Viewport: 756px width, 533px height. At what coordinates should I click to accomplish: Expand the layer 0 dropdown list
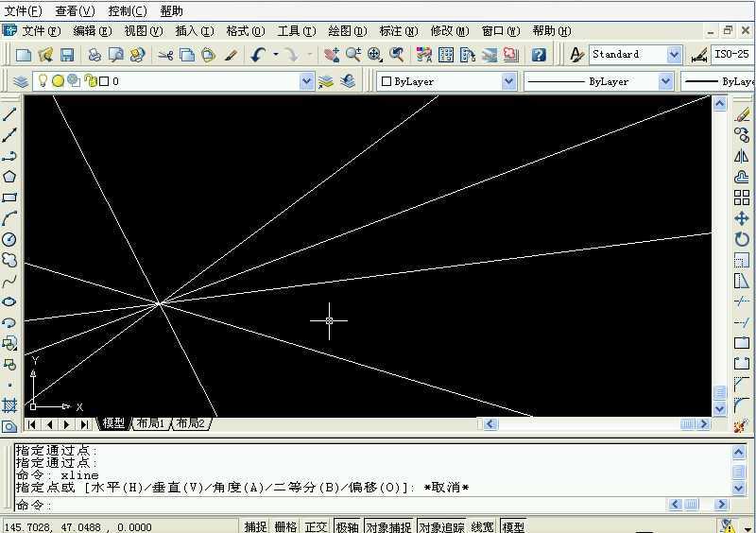pyautogui.click(x=306, y=81)
